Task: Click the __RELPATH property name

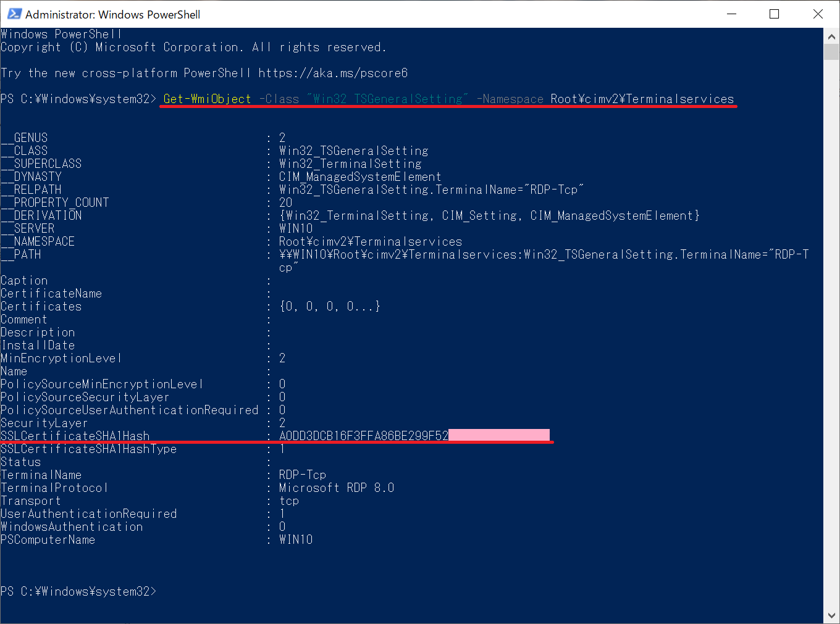Action: pyautogui.click(x=31, y=189)
